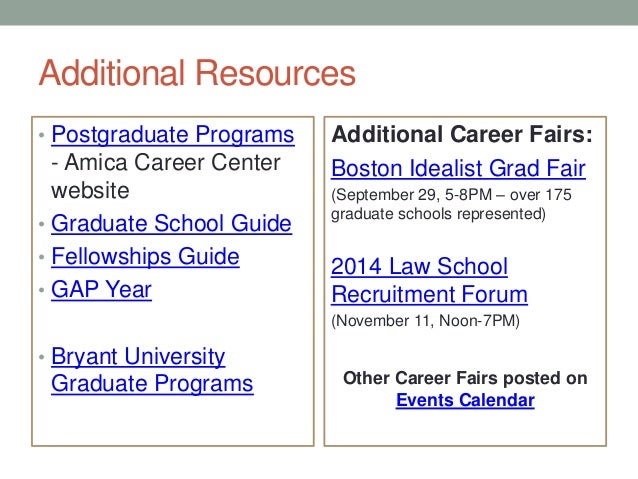Click the Additional Career Fairs heading
Viewport: 638px width, 479px height.
tap(462, 134)
